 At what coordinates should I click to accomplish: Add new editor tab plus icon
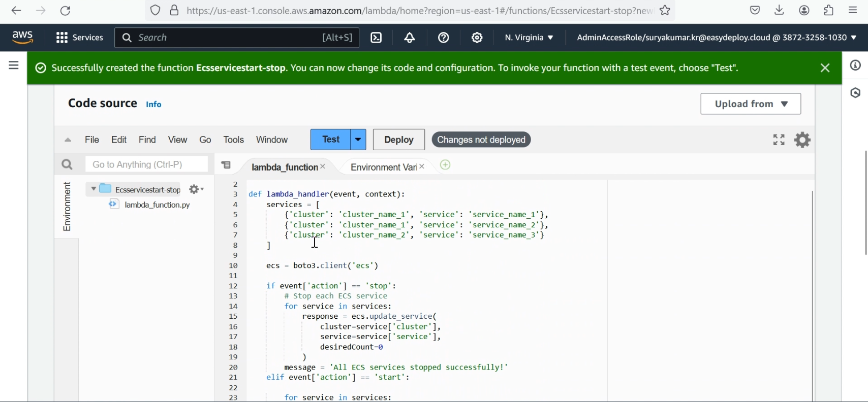pyautogui.click(x=445, y=165)
